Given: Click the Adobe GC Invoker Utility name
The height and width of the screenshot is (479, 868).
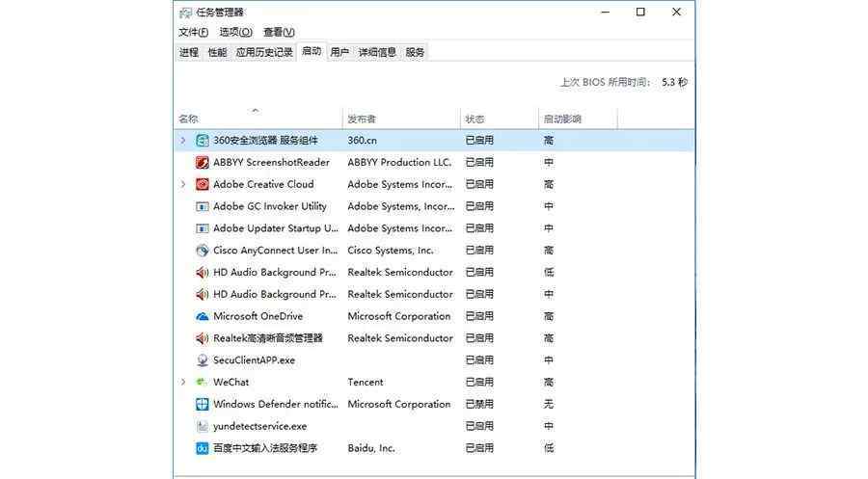Looking at the screenshot, I should [x=270, y=206].
